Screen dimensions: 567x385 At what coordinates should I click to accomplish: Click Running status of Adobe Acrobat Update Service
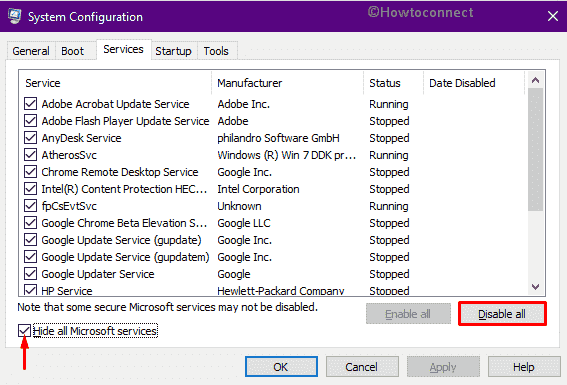click(x=389, y=104)
